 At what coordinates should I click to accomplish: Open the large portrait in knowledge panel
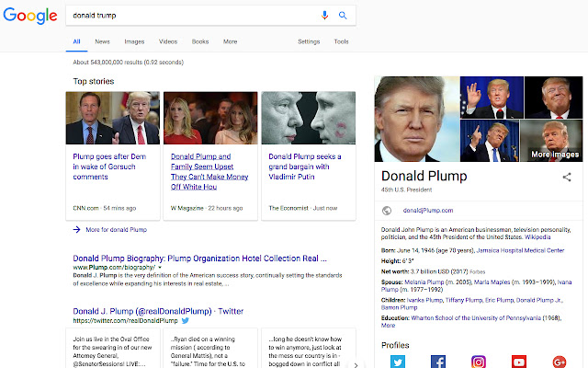click(x=416, y=119)
